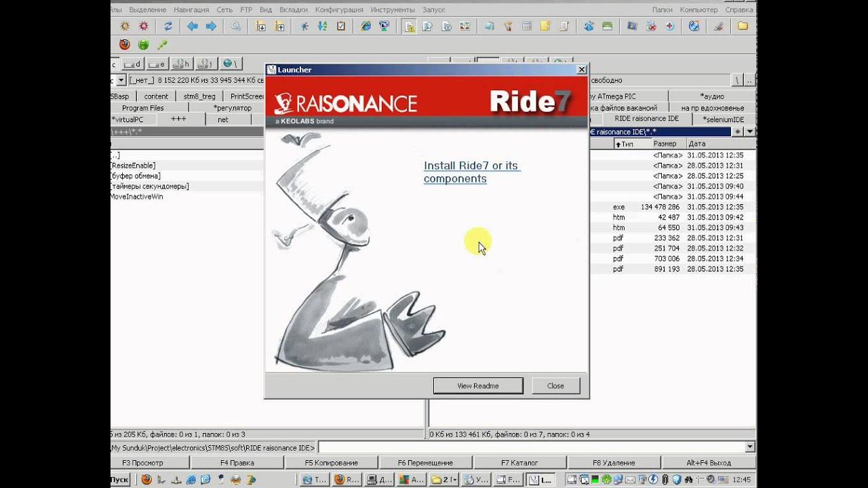
Task: Sort right panel by Тип column
Action: [x=632, y=144]
